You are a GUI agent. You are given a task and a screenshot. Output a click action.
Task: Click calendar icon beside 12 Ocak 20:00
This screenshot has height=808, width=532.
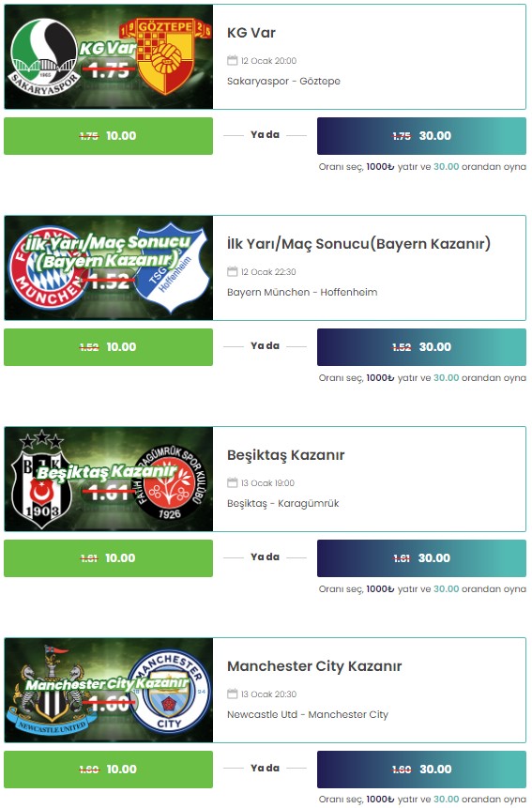click(x=233, y=60)
